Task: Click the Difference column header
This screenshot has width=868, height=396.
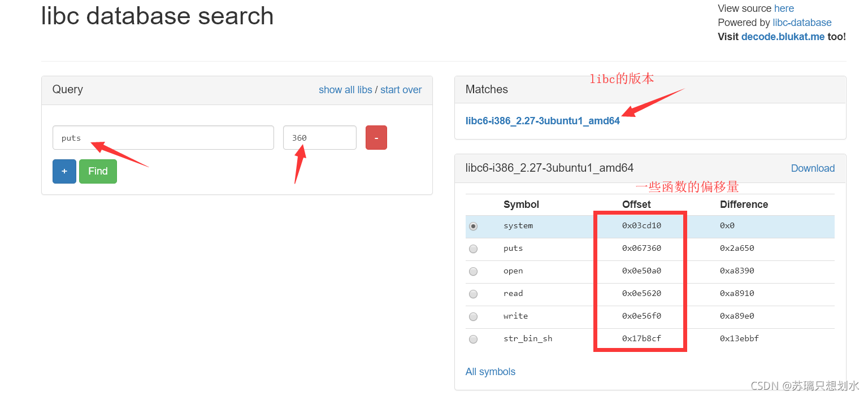Action: (x=744, y=204)
